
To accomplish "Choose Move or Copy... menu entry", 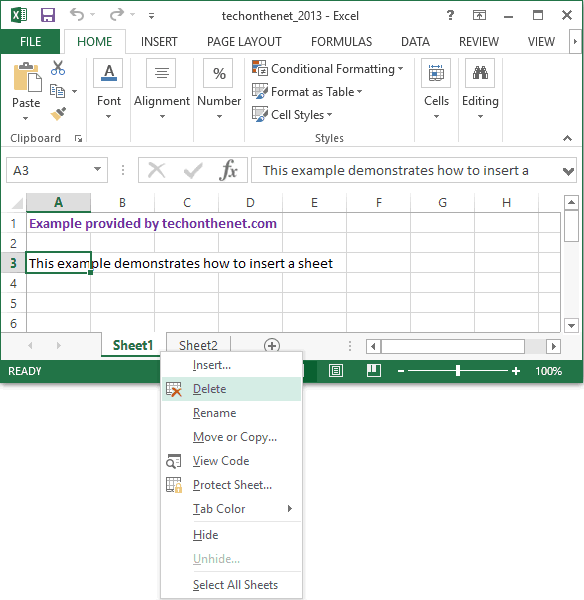I will point(231,437).
